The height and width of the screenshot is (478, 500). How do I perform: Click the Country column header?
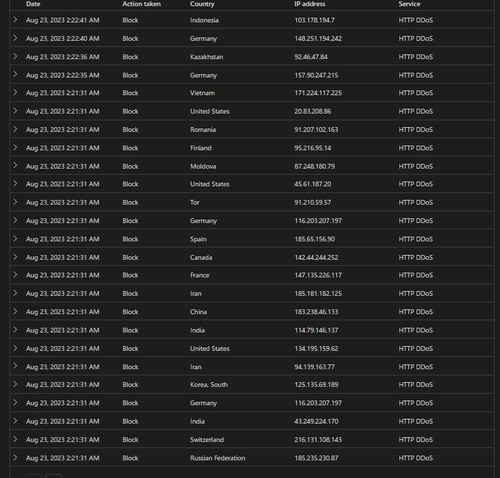[x=202, y=4]
